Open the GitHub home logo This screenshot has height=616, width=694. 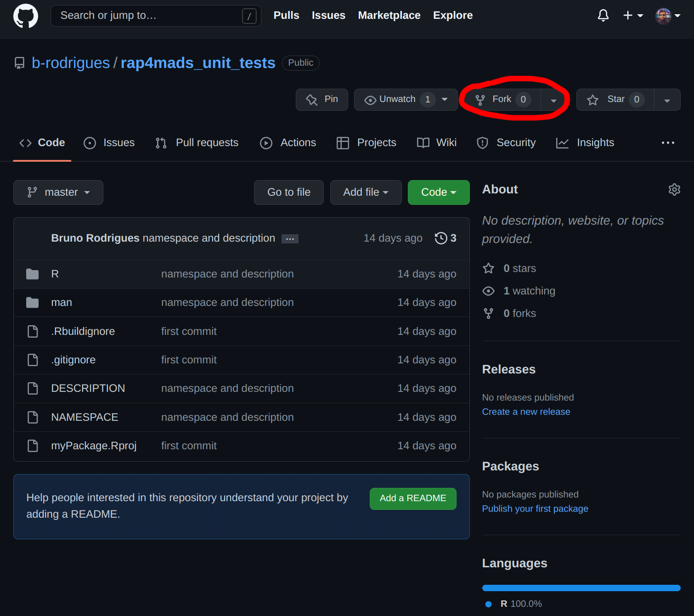26,16
